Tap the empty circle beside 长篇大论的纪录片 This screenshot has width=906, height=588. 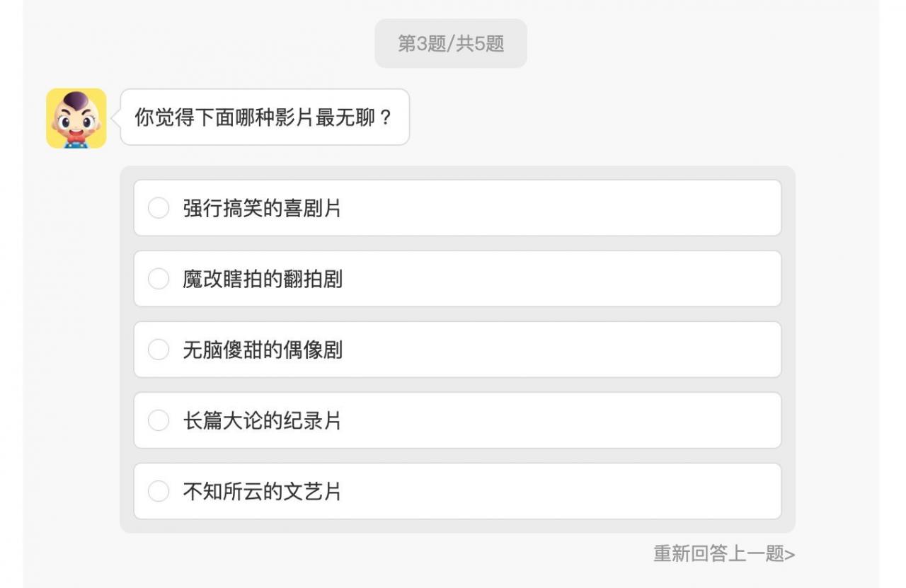click(159, 420)
